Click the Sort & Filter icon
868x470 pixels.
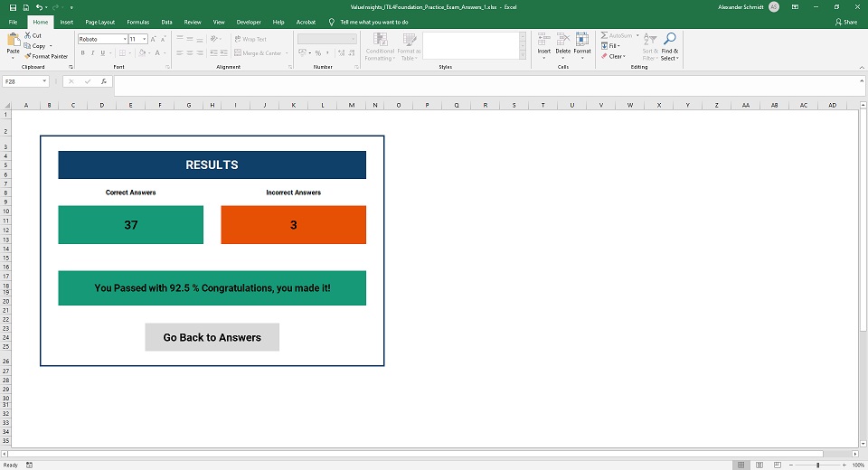click(649, 40)
